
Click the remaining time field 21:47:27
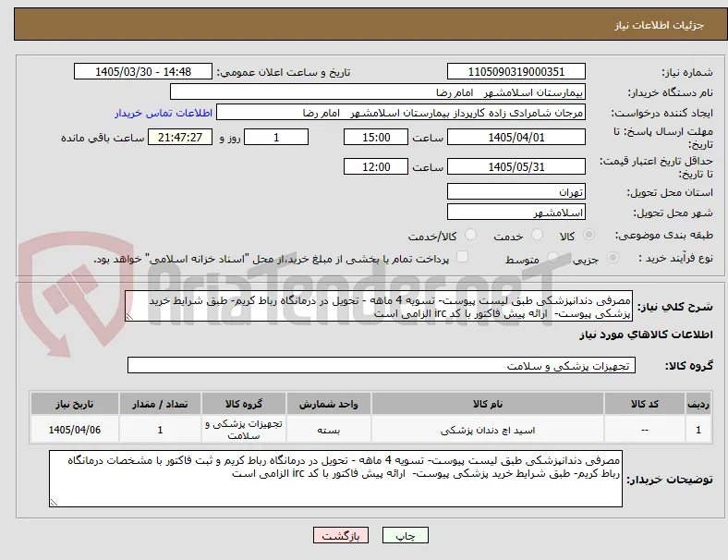[180, 138]
